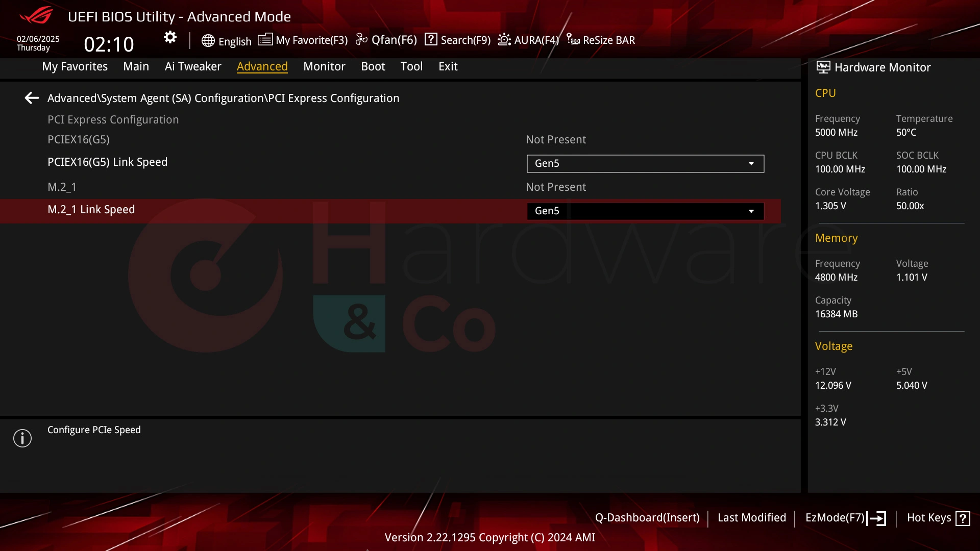Click the Hot Keys question mark icon

[x=963, y=518]
